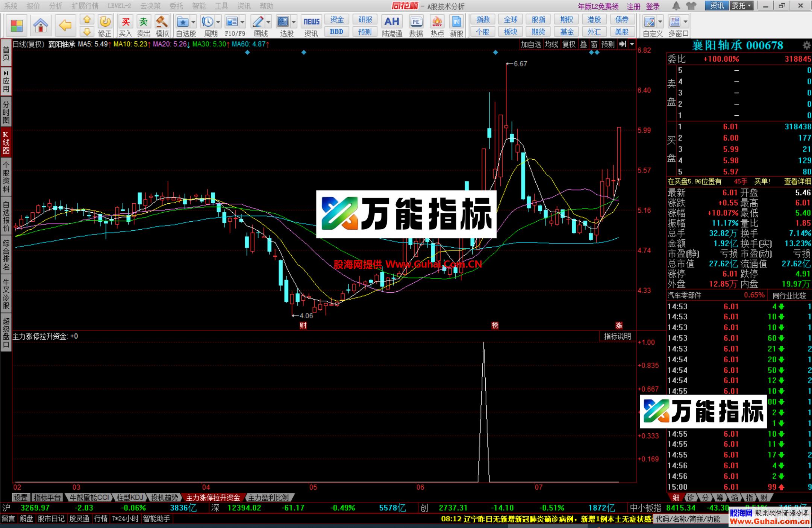Click the 加自选 button above the chart
The image size is (812, 528).
pos(531,44)
